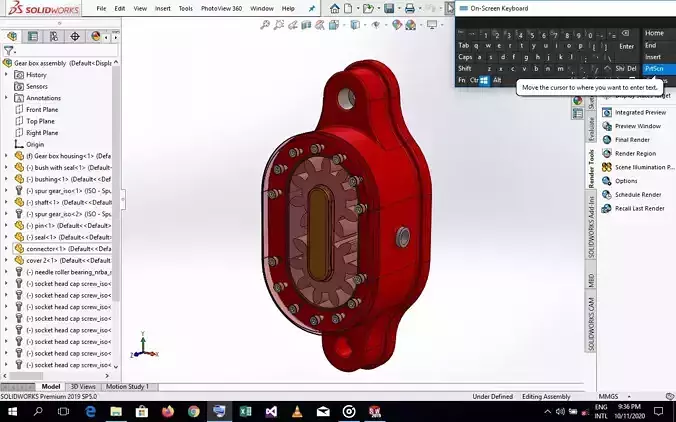This screenshot has height=422, width=676.
Task: Click Zoom to Fit in heads-up toolbar
Action: 265,25
